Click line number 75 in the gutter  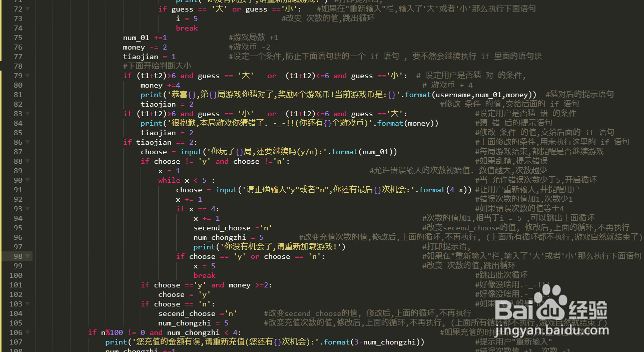[18, 38]
